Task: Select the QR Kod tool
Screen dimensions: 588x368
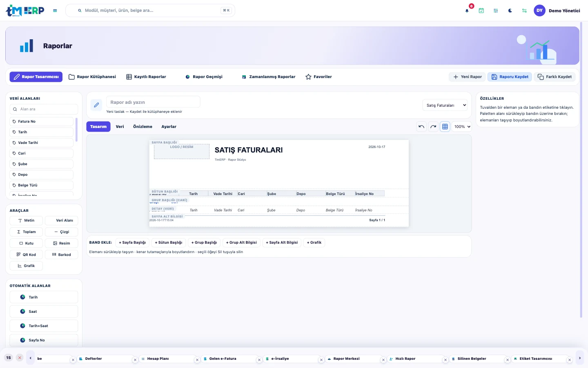Action: coord(26,255)
